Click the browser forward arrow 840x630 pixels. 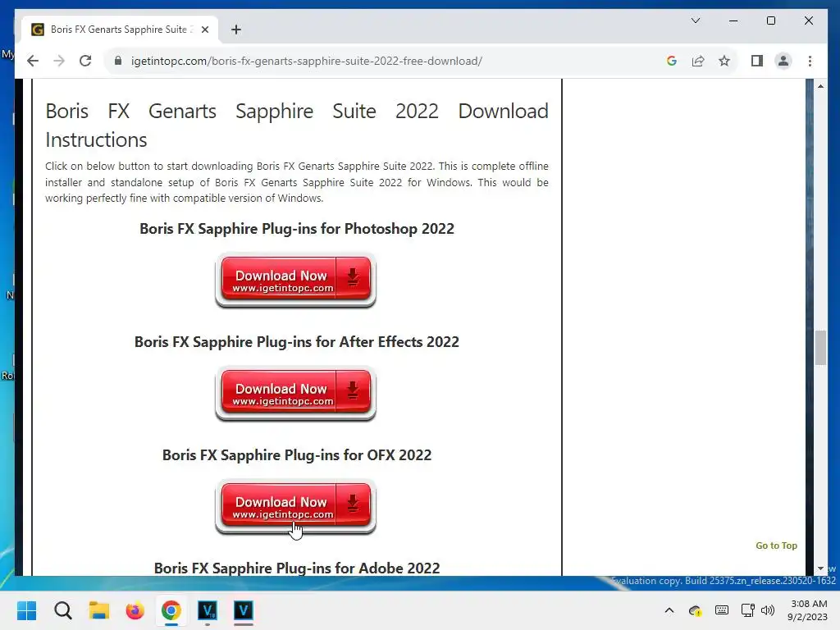pyautogui.click(x=59, y=61)
